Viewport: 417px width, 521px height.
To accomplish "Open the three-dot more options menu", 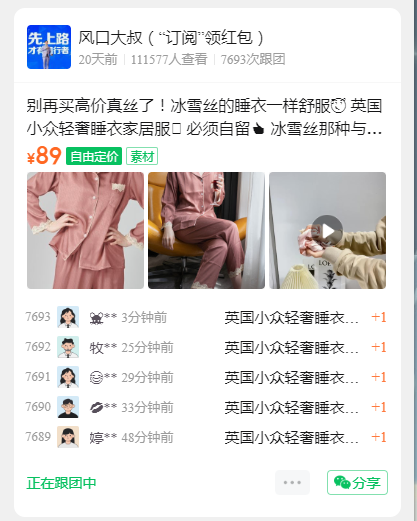I will pyautogui.click(x=292, y=482).
